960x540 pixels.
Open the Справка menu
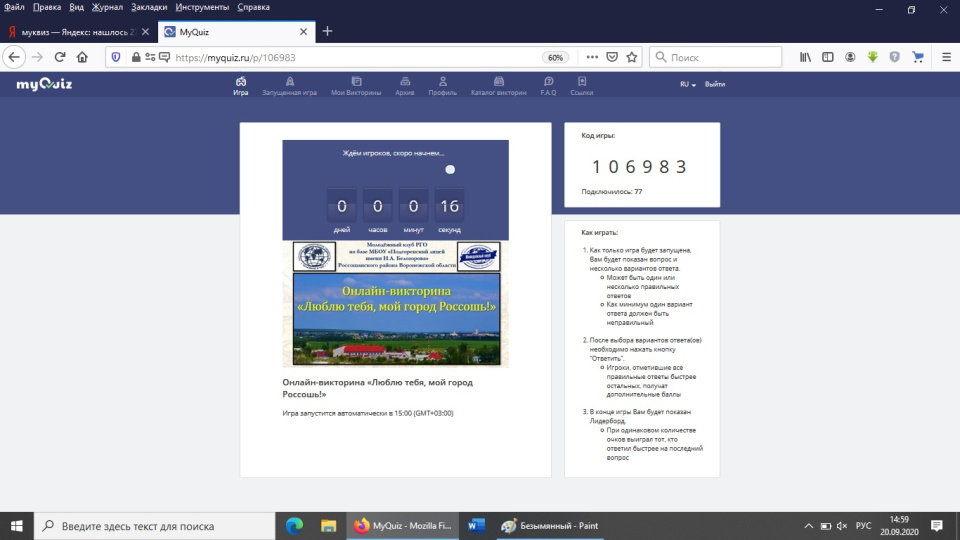pos(253,7)
